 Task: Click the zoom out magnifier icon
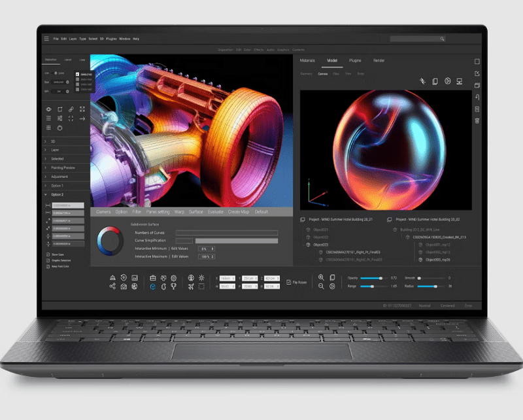pyautogui.click(x=321, y=286)
